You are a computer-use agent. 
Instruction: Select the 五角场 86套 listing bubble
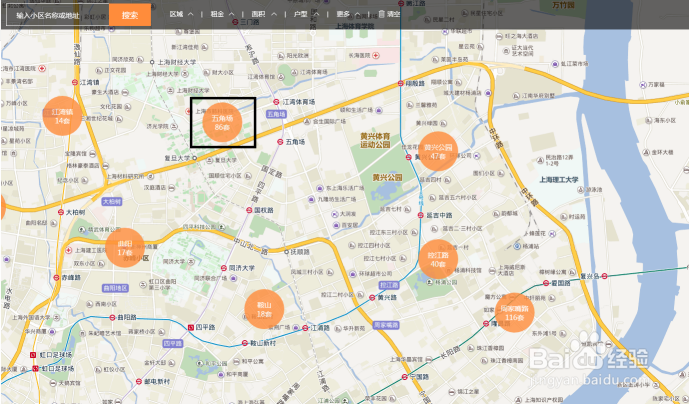pos(222,123)
